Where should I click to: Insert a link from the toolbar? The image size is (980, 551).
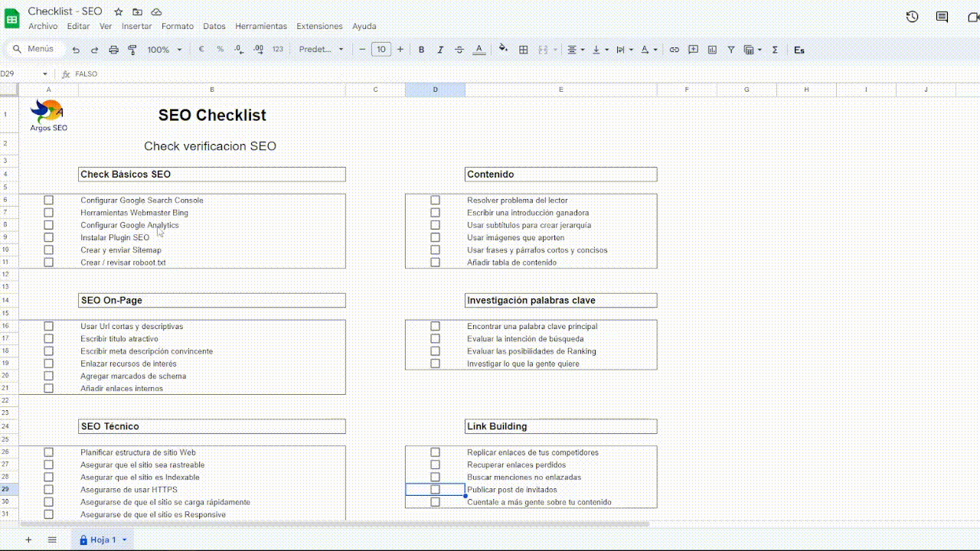click(x=675, y=50)
